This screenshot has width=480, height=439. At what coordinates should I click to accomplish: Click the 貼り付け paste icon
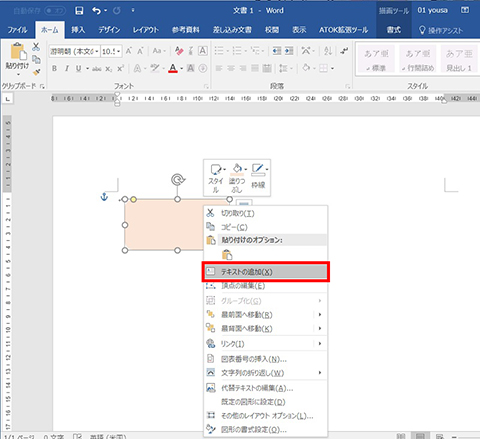pyautogui.click(x=18, y=52)
